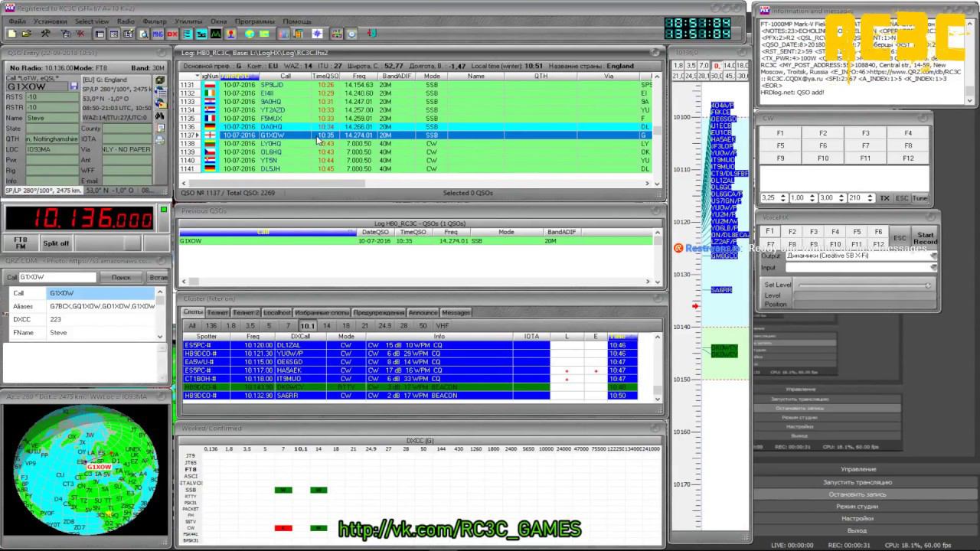Screen dimensions: 980x551
Task: Open the Announce cluster tab
Action: (423, 313)
